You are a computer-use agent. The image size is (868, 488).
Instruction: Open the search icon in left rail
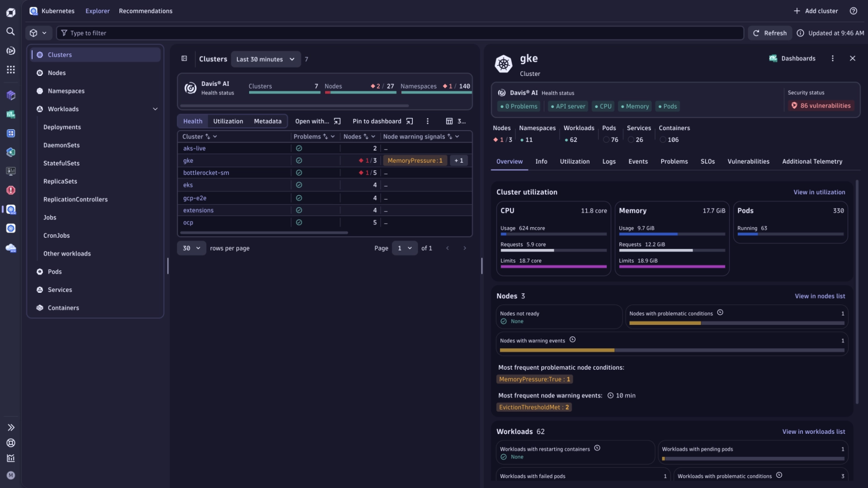[10, 31]
